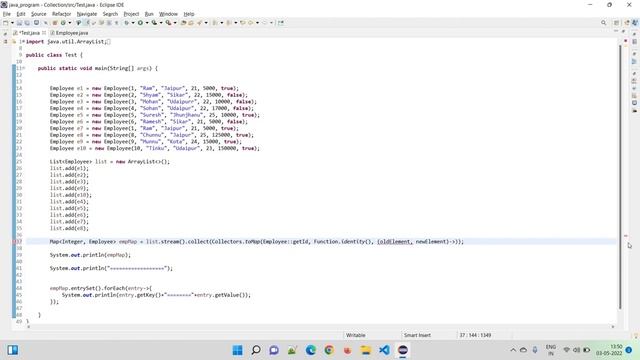Open the Windows taskbar search
Screen dimensions: 640x360
tap(256, 350)
